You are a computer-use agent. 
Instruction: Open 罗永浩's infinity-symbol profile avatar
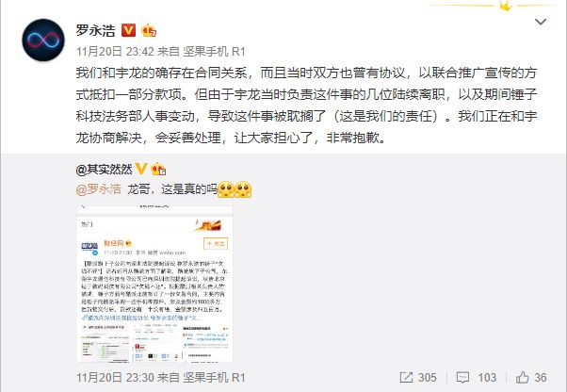click(x=43, y=40)
